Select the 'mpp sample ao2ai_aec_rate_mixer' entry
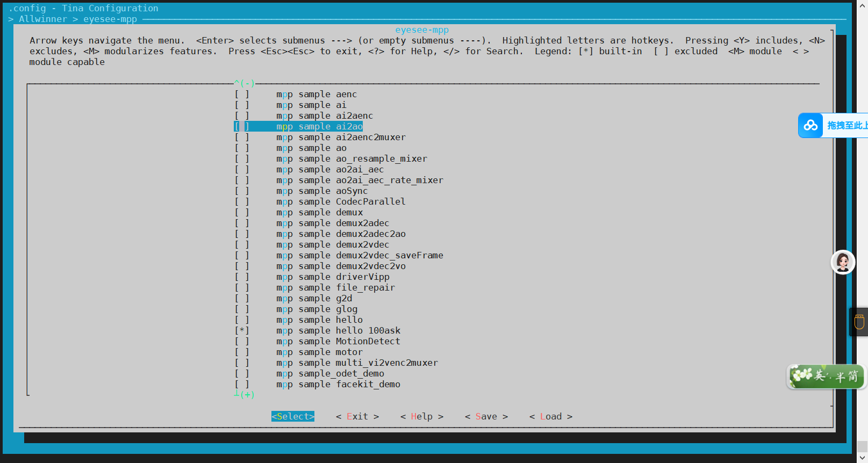Viewport: 868px width, 463px height. pos(360,180)
